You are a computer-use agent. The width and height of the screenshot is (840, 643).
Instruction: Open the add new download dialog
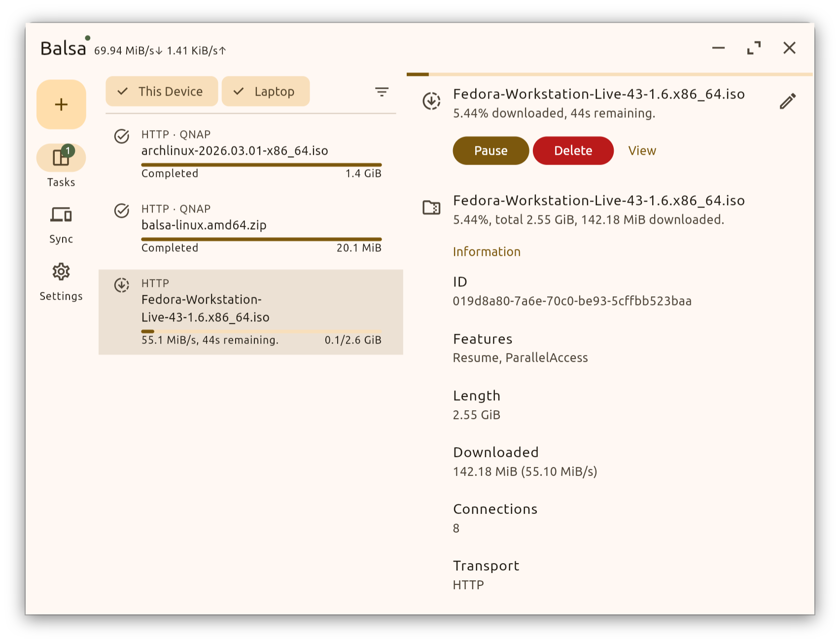pyautogui.click(x=61, y=105)
